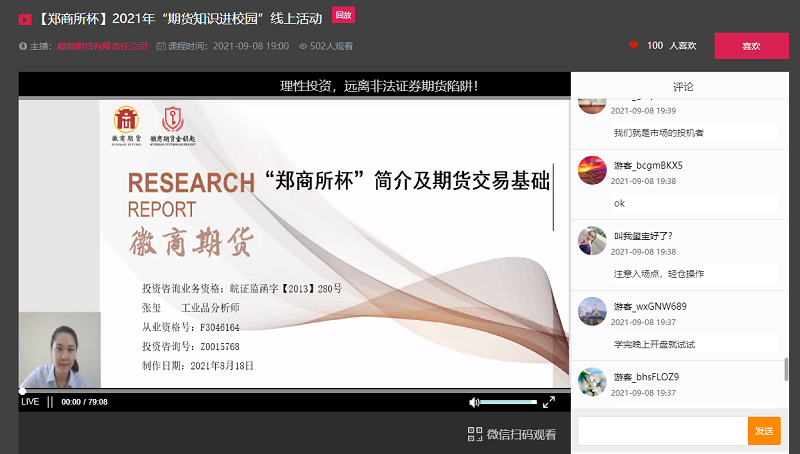The image size is (800, 454).
Task: Click the avatar of 叫我盈宝好了?
Action: (x=592, y=241)
